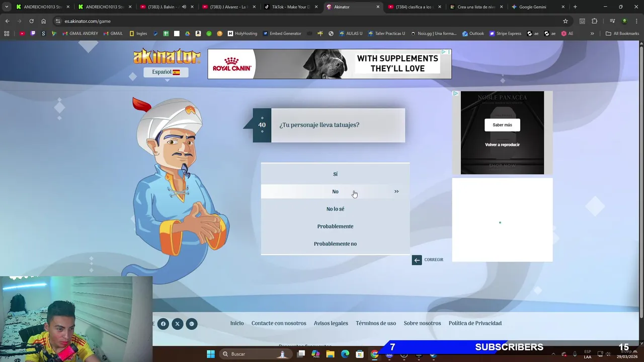Viewport: 644px width, 362px height.
Task: Reload the Akinator page
Action: click(x=31, y=21)
